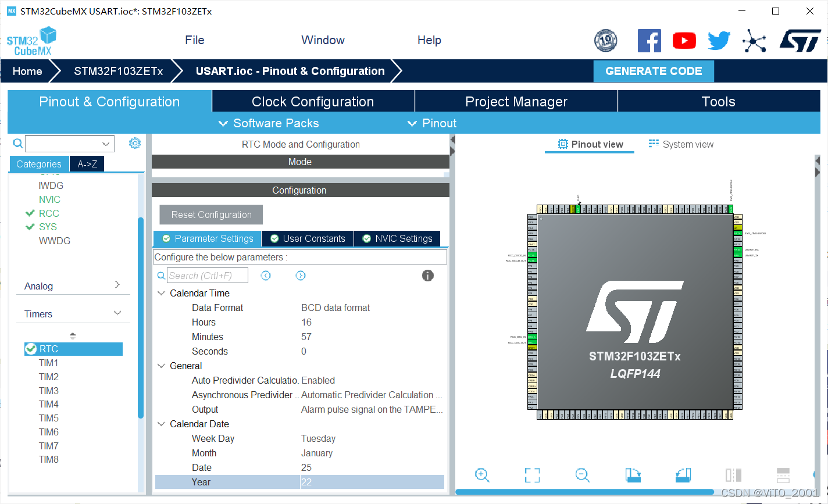The width and height of the screenshot is (828, 504).
Task: Collapse the Calendar Date group
Action: coord(162,424)
